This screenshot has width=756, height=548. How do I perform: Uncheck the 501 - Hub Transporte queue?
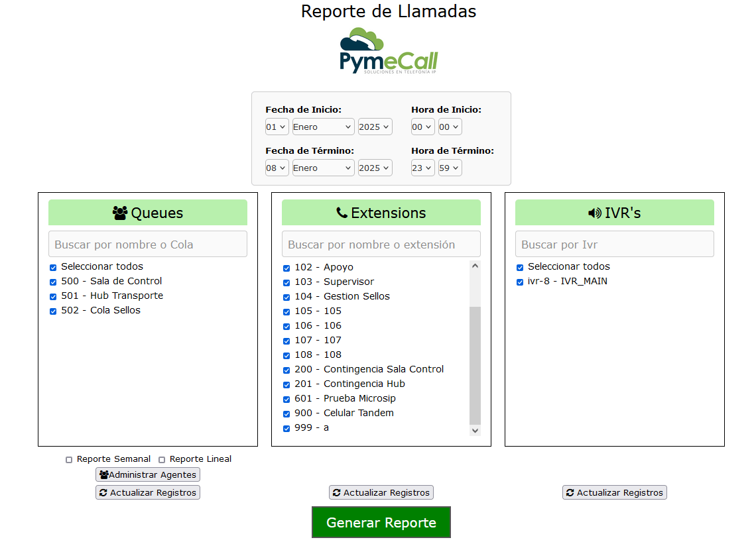53,297
